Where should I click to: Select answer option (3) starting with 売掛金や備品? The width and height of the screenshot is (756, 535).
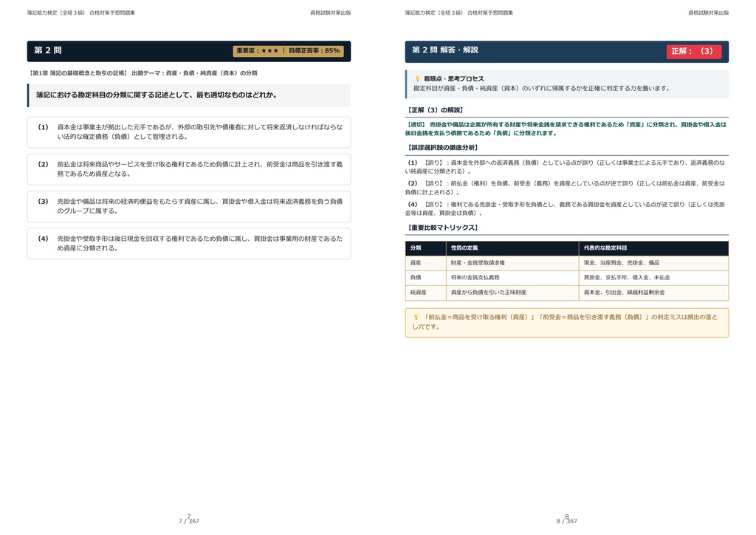189,206
